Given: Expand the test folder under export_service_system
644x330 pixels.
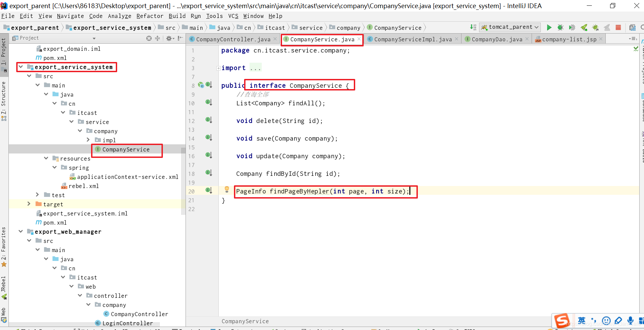Looking at the screenshot, I should coord(37,195).
